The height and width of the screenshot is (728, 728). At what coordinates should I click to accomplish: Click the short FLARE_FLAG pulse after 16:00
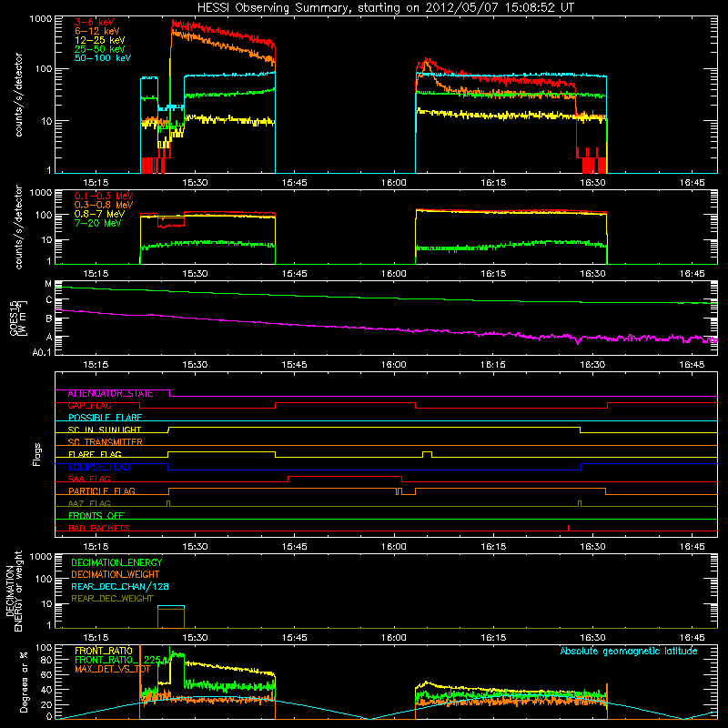(x=427, y=454)
